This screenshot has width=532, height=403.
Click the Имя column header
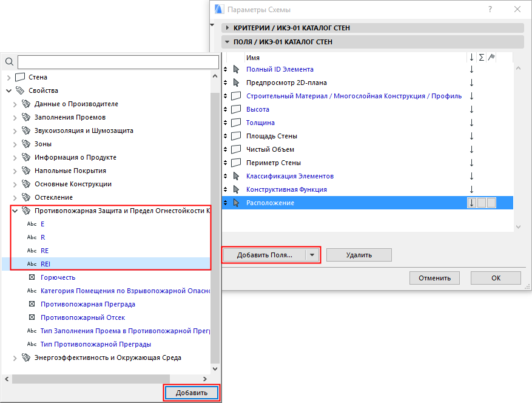coord(253,58)
